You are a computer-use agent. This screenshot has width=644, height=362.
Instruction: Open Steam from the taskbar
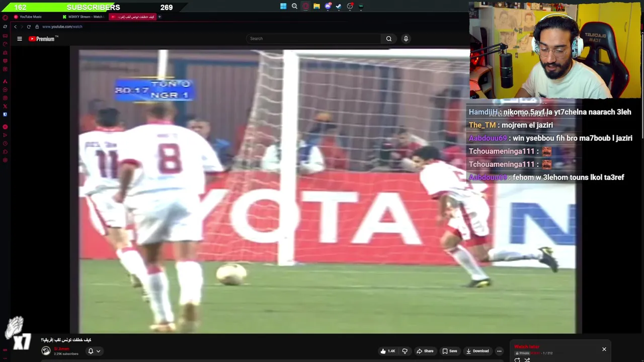[339, 6]
